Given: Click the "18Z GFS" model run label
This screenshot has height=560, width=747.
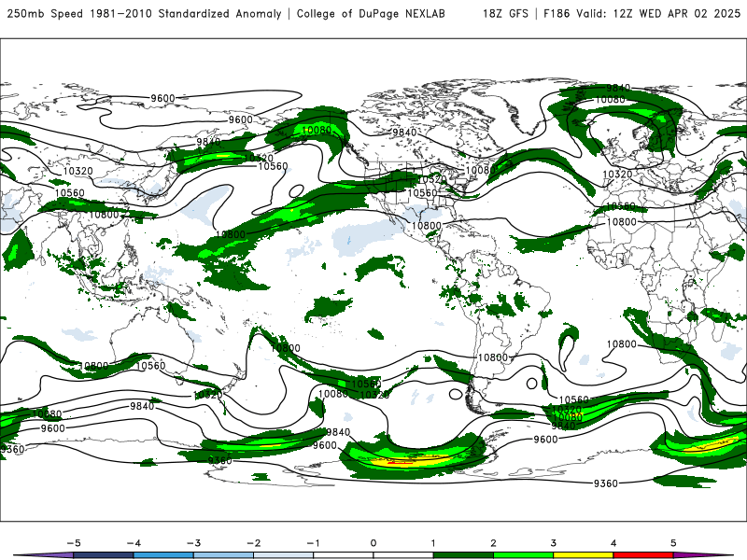Looking at the screenshot, I should pyautogui.click(x=505, y=13).
